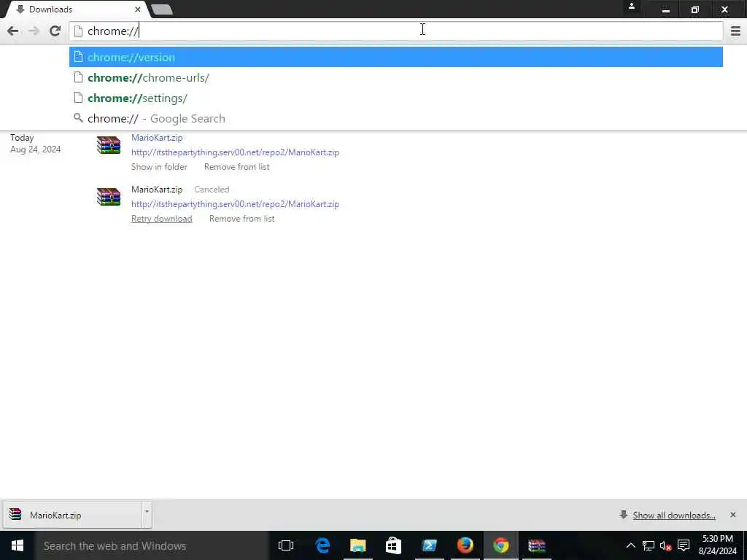Open the Windows Store taskbar icon
The width and height of the screenshot is (747, 560).
393,545
